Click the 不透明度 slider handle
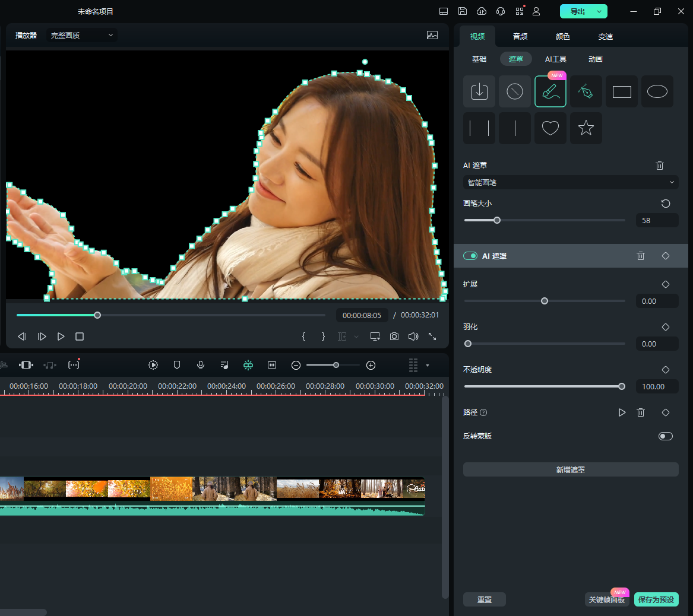This screenshot has height=616, width=693. tap(621, 386)
